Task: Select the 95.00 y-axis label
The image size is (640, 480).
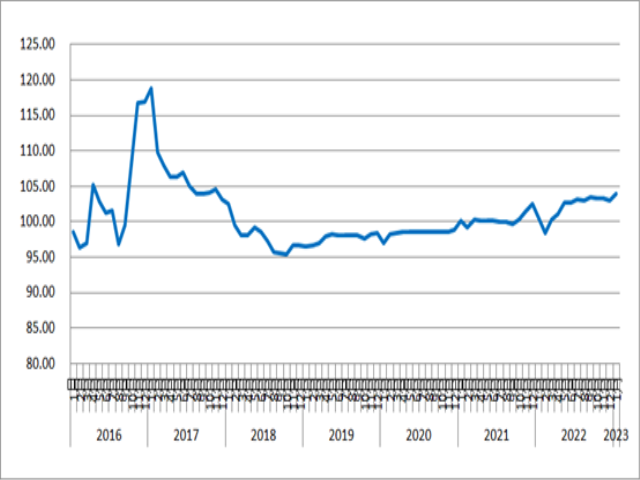Action: 40,257
